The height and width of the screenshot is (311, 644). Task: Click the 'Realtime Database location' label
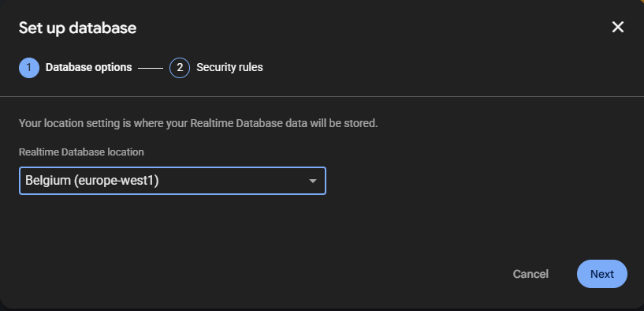click(x=81, y=152)
